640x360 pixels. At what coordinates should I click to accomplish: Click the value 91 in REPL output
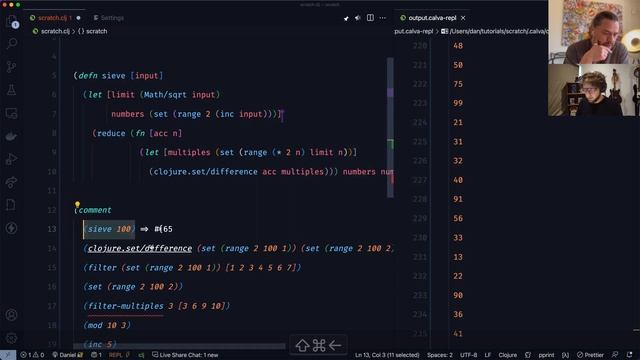click(x=458, y=199)
